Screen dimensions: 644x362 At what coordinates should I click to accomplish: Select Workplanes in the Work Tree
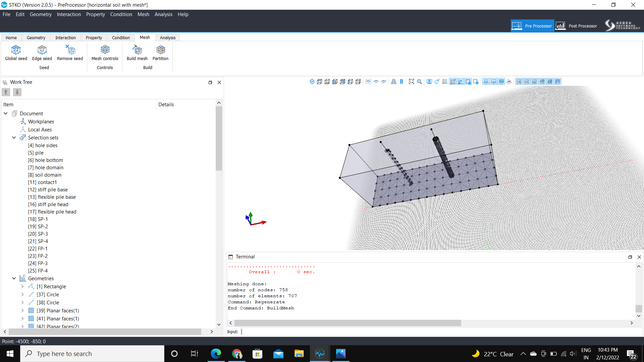41,121
